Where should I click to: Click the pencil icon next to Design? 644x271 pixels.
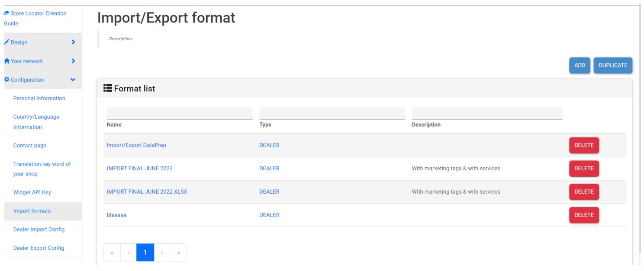(7, 42)
